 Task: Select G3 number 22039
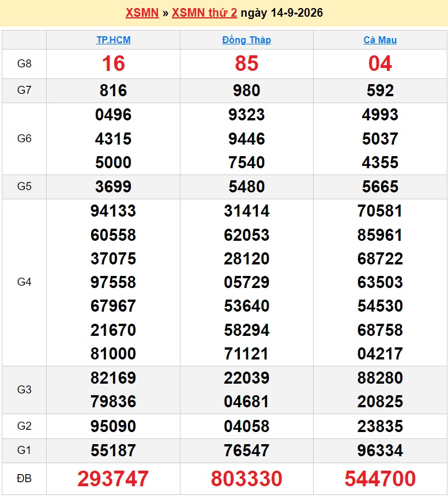(247, 378)
